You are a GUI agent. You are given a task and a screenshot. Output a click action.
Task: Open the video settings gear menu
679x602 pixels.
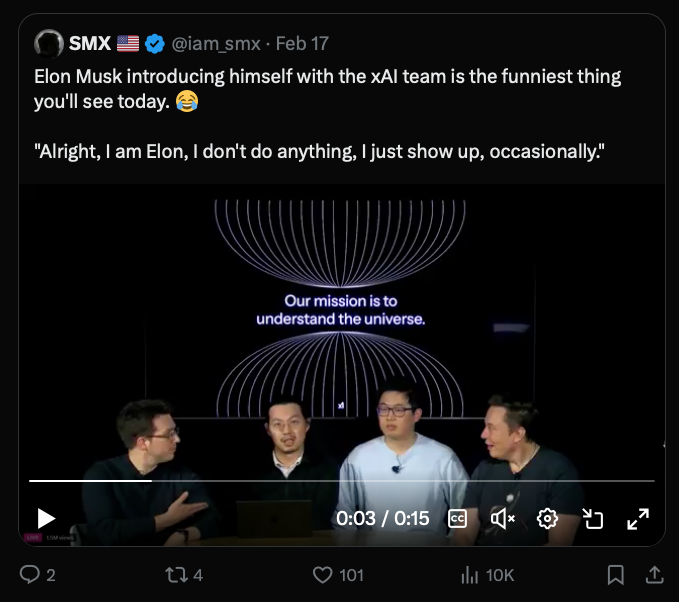(547, 518)
